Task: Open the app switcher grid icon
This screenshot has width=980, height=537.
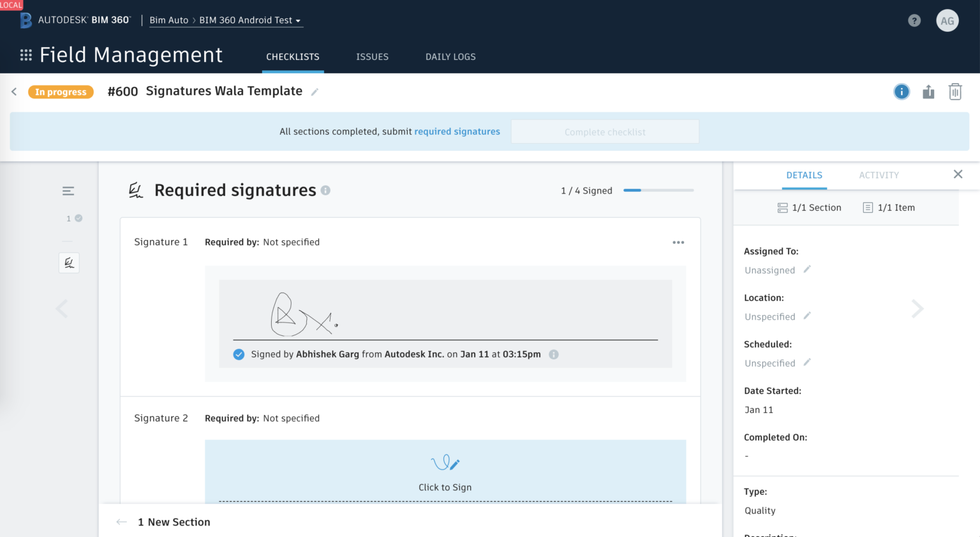Action: [x=26, y=56]
